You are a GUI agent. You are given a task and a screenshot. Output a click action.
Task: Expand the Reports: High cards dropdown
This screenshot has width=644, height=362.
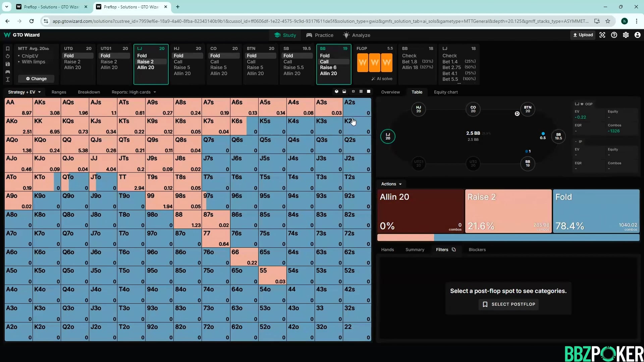click(133, 92)
